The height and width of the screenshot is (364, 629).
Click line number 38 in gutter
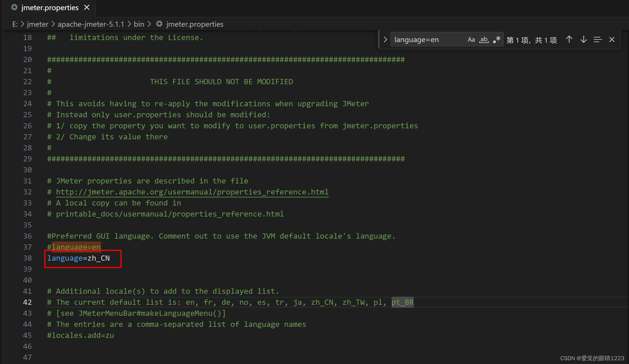point(27,258)
